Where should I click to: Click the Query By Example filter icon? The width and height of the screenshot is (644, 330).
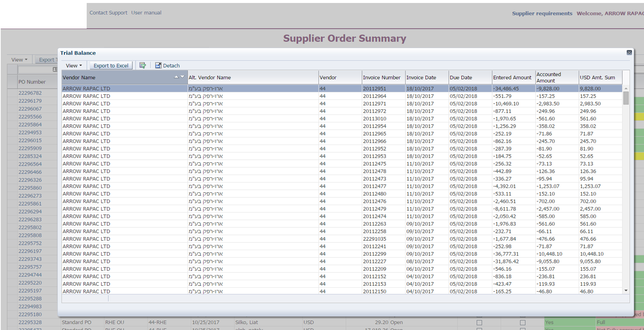(x=142, y=65)
